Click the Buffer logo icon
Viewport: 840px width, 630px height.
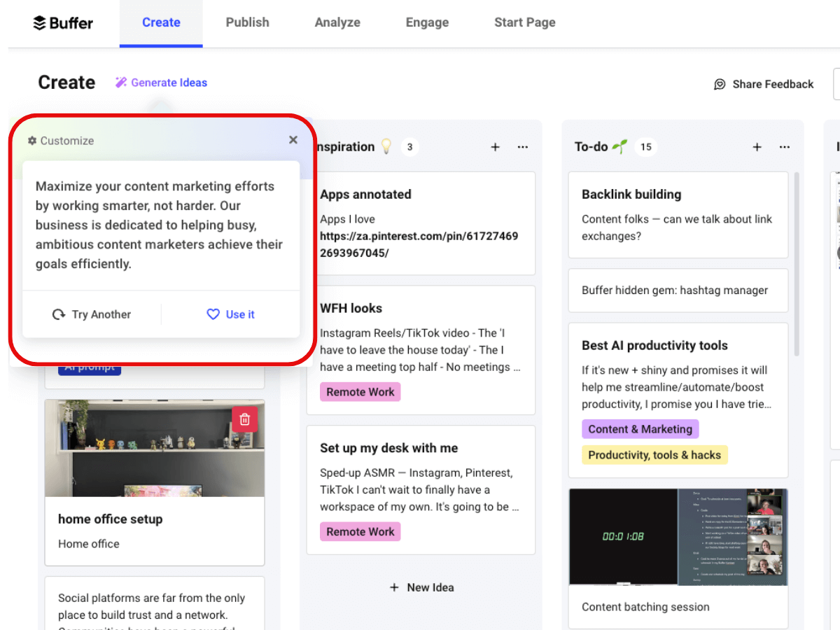(40, 22)
